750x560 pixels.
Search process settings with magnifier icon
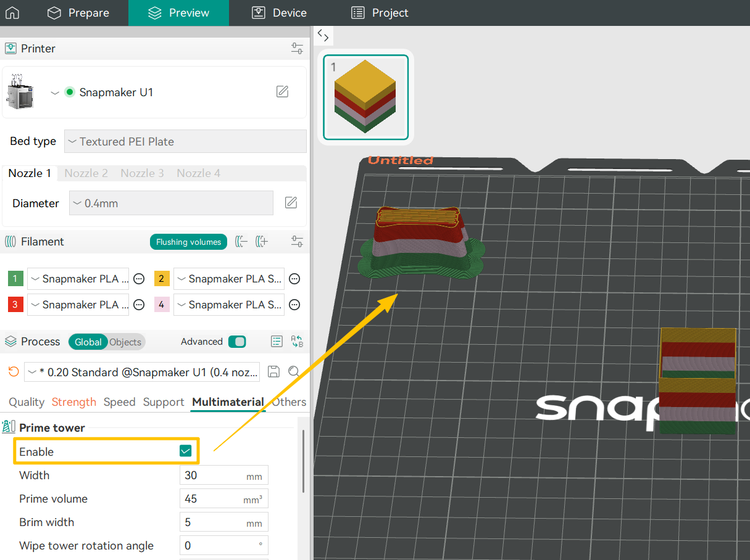coord(294,372)
